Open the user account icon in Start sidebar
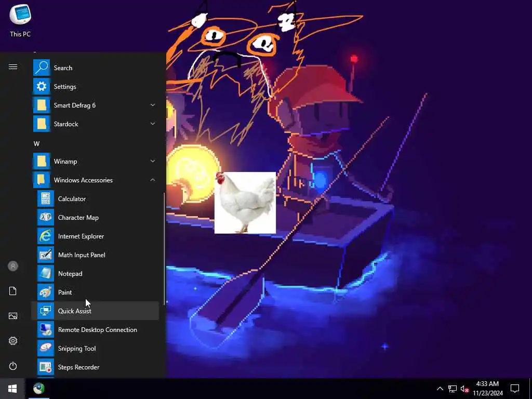532x399 pixels. pyautogui.click(x=13, y=266)
